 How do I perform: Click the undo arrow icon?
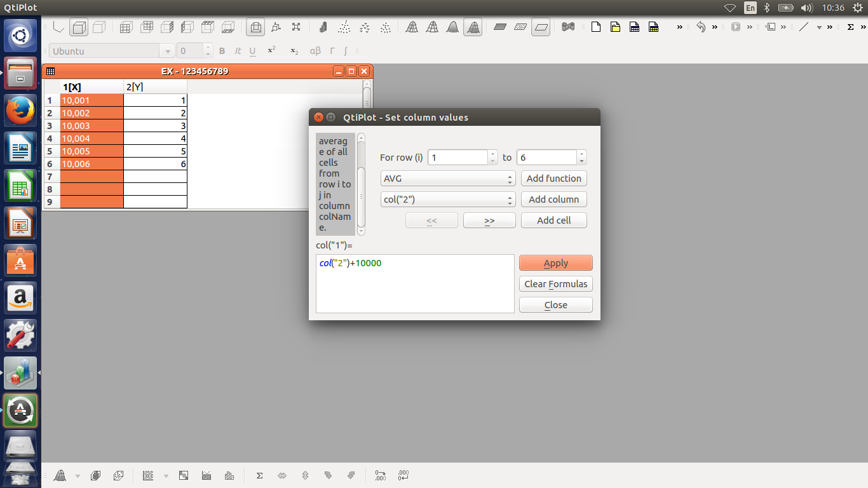pos(701,27)
